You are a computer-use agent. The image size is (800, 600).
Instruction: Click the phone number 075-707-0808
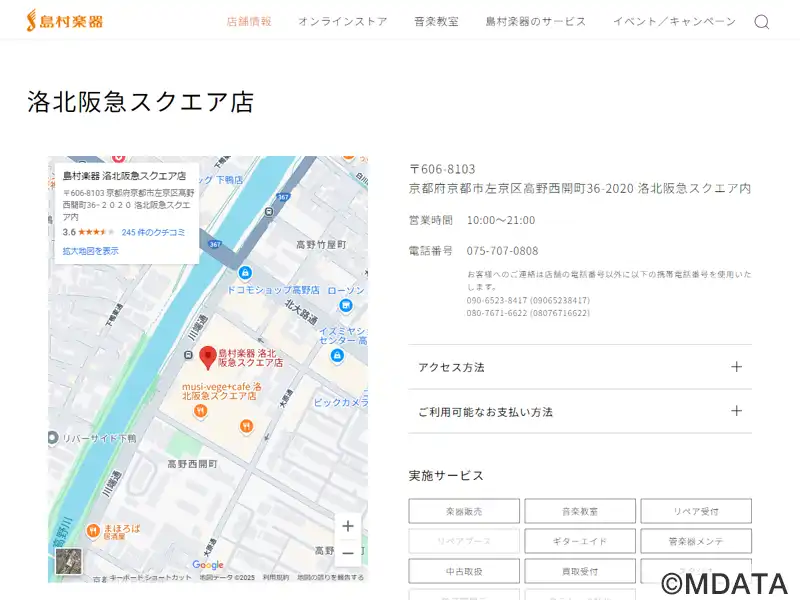[502, 251]
